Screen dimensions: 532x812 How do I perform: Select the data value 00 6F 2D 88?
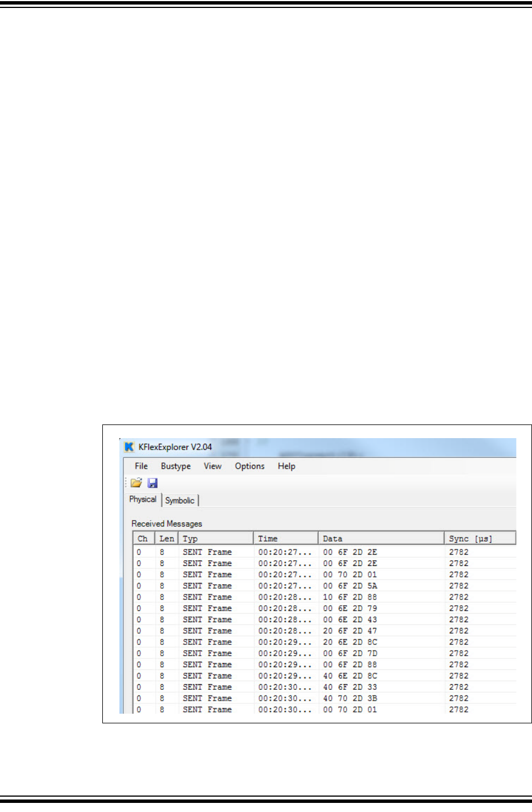(350, 664)
